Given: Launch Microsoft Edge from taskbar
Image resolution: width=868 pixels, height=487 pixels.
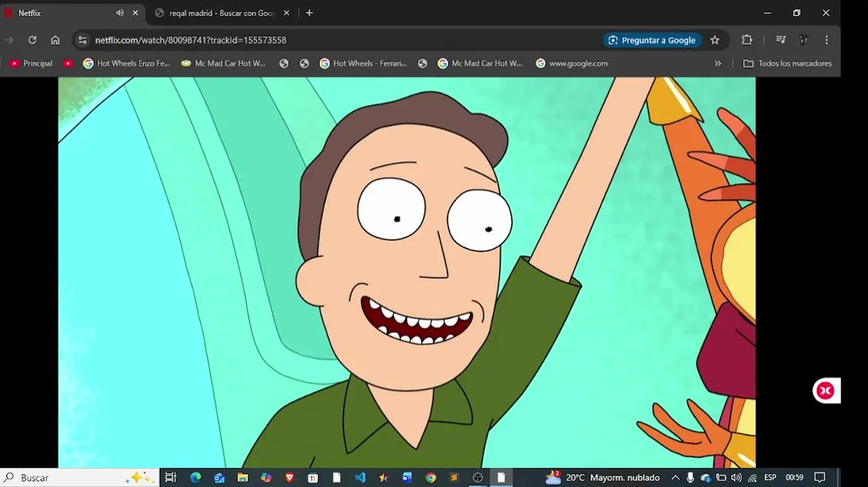Looking at the screenshot, I should pos(195,478).
